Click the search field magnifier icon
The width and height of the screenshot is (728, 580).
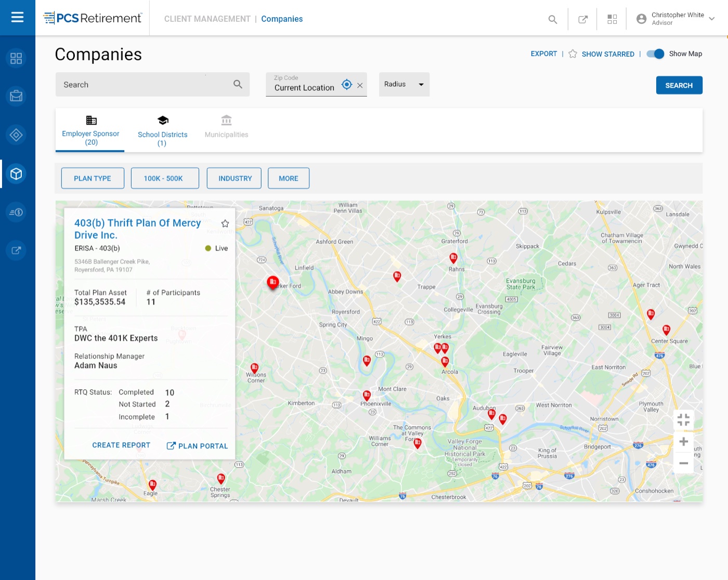(x=238, y=84)
